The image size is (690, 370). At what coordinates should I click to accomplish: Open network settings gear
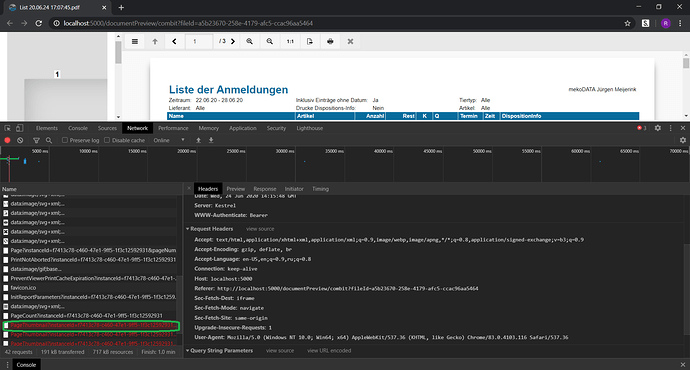(683, 140)
